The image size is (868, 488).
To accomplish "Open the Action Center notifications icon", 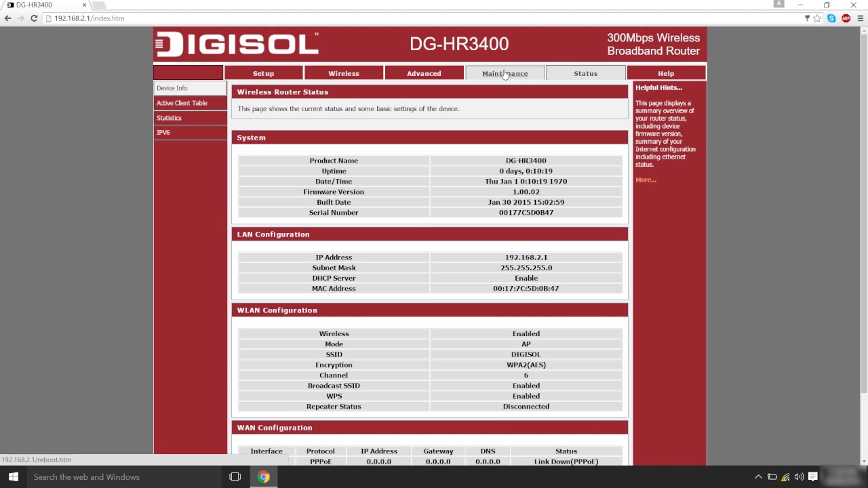I will (813, 477).
